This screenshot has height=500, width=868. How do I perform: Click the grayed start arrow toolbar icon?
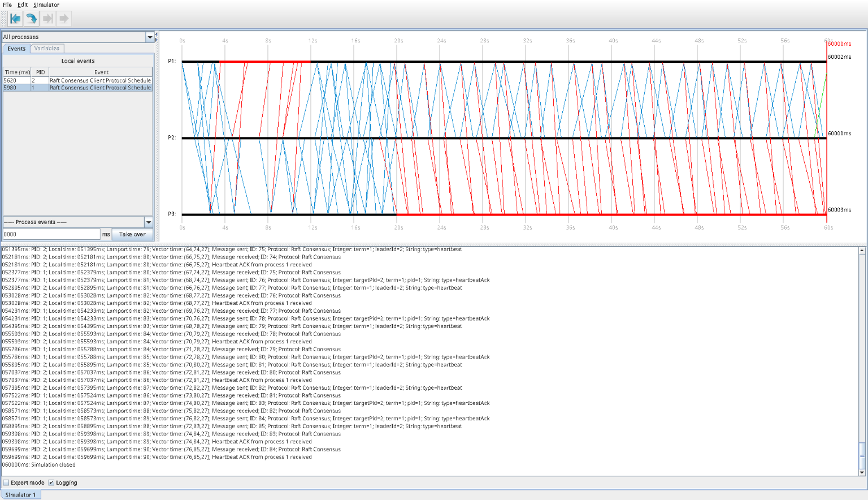[64, 19]
